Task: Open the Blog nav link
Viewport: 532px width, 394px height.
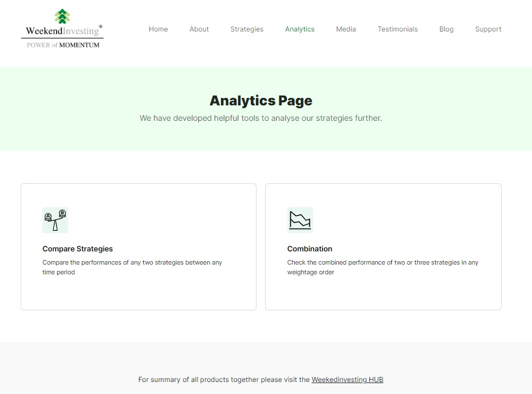Action: coord(447,29)
